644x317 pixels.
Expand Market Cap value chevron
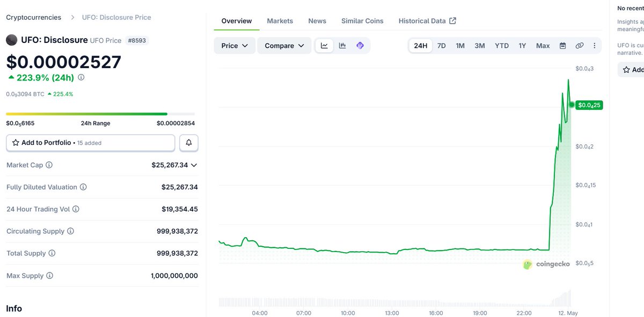194,165
